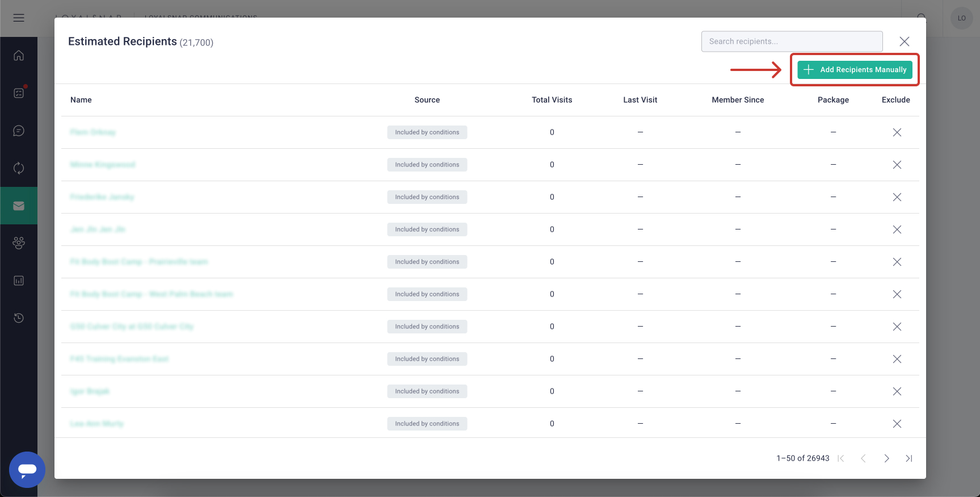The width and height of the screenshot is (980, 497).
Task: Exclude the last visible recipient row
Action: pos(897,424)
